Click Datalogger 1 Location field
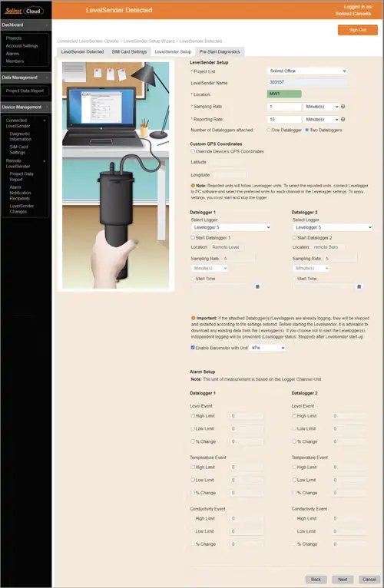 coord(227,247)
